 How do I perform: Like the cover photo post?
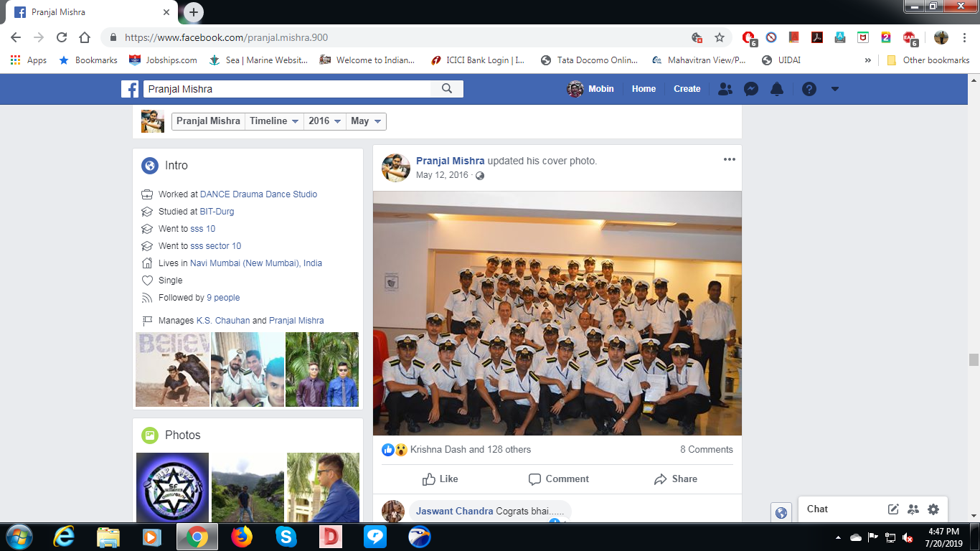point(440,479)
